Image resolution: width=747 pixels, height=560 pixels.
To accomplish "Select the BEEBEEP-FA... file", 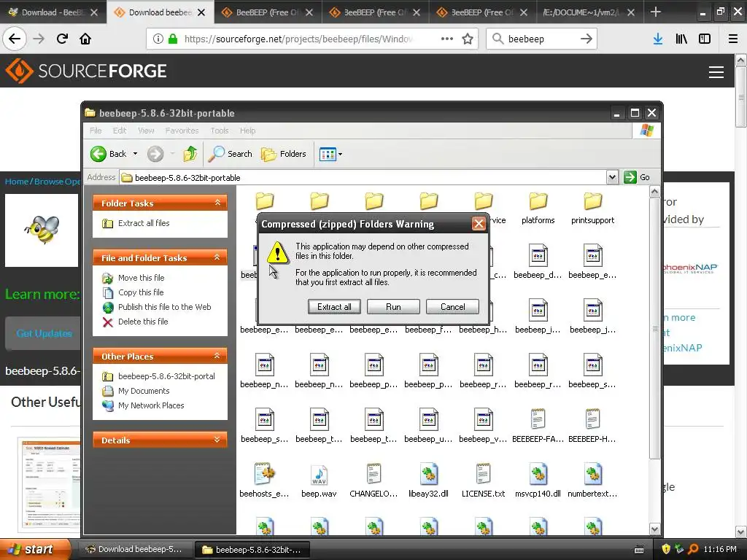I will pos(538,426).
